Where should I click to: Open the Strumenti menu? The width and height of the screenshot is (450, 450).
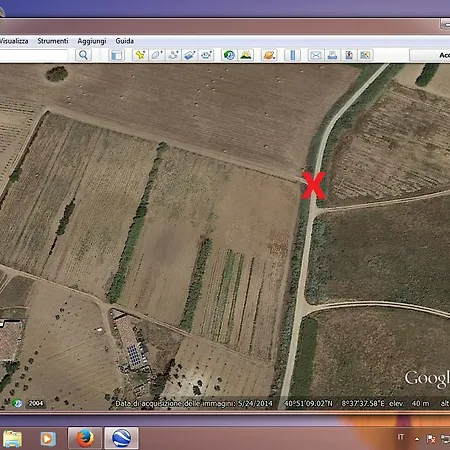[53, 41]
